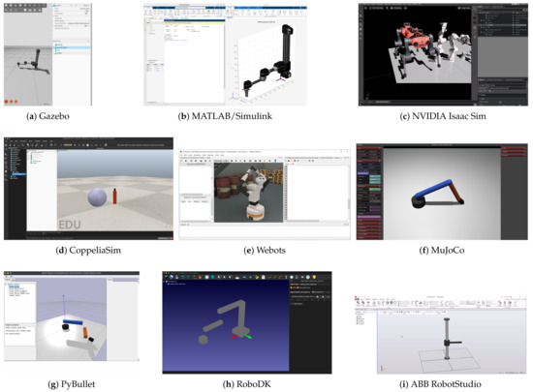533x392 pixels.
Task: Click the "(f) MuJoCo" caption
Action: [x=442, y=250]
